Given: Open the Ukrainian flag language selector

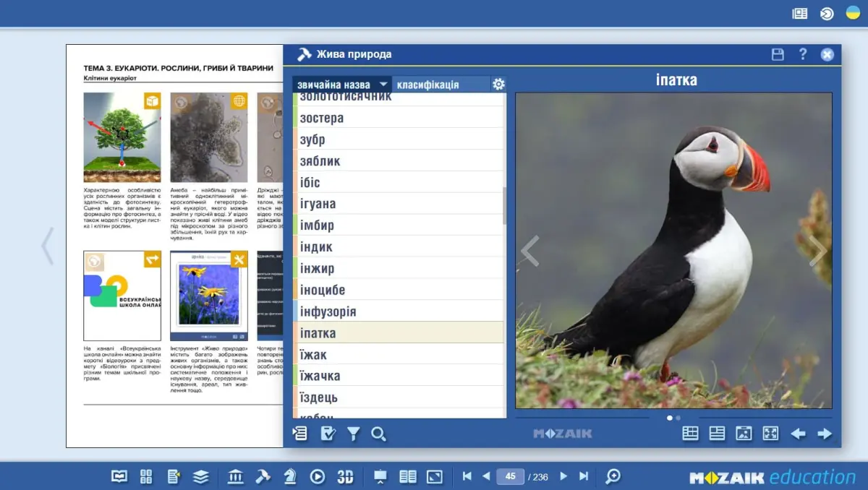Looking at the screenshot, I should pyautogui.click(x=853, y=13).
